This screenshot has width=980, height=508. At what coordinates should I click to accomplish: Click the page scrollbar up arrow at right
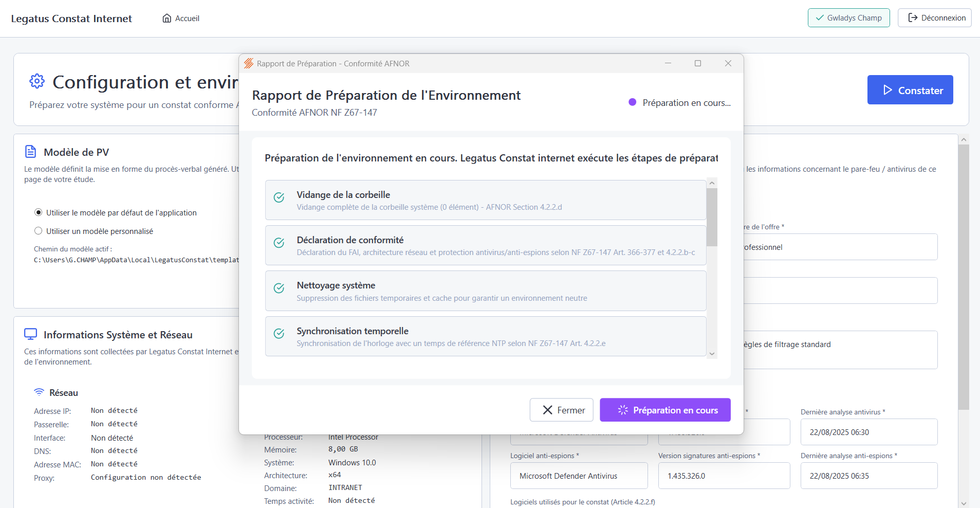[964, 139]
